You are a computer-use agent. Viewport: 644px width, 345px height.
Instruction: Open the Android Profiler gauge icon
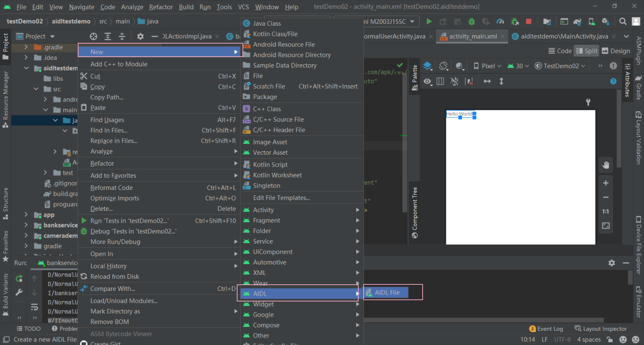point(500,21)
